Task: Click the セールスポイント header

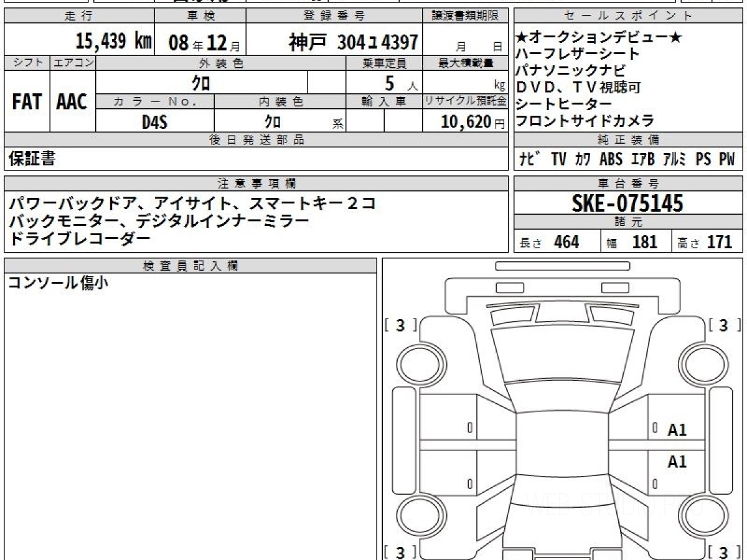Action: click(x=629, y=16)
